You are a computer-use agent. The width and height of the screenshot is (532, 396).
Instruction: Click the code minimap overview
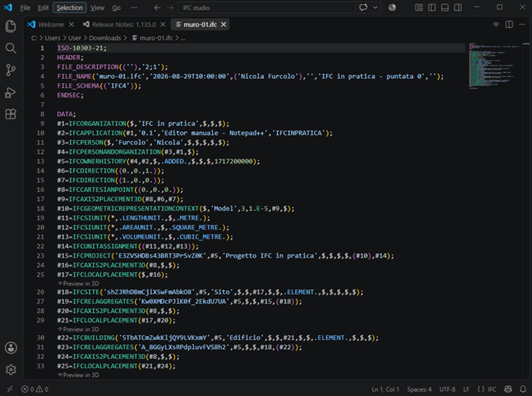494,66
